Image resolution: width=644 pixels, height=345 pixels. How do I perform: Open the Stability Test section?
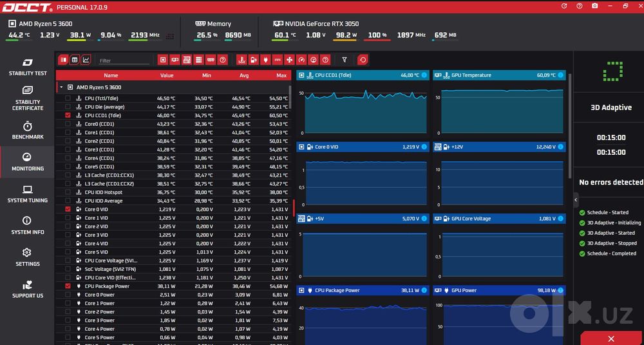(28, 68)
